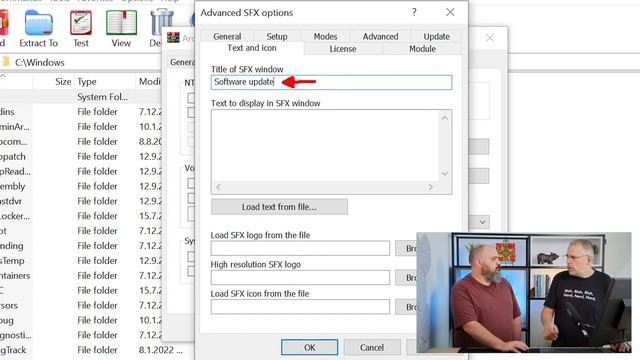Click the General tab of background archive dialog
Viewport: 640px width, 360px height.
pos(182,62)
